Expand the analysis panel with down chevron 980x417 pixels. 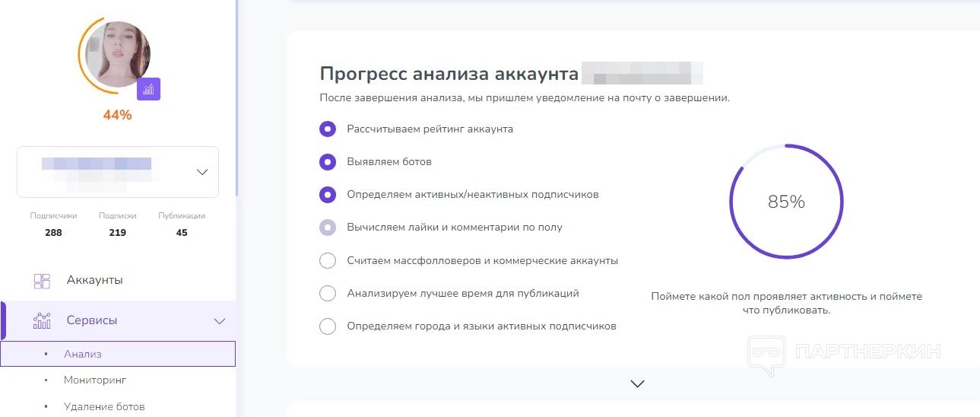(x=638, y=384)
